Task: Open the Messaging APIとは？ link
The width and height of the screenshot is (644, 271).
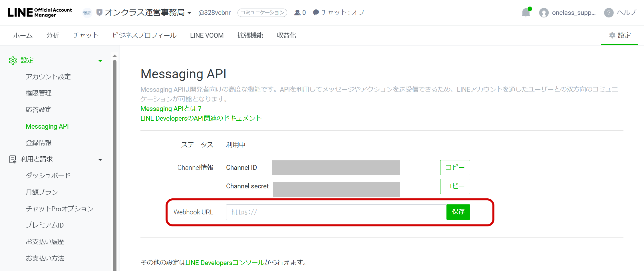Action: [171, 109]
